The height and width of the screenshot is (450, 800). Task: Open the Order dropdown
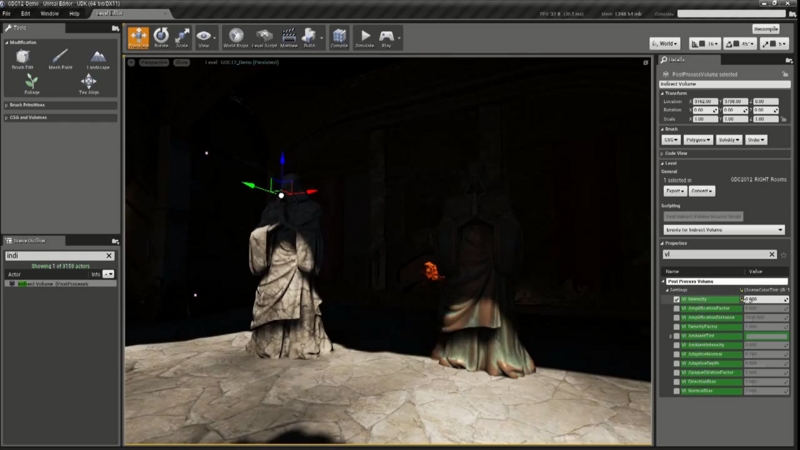[x=756, y=140]
